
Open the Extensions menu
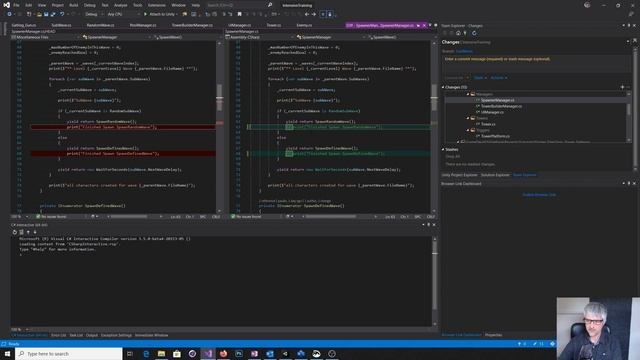(156, 5)
